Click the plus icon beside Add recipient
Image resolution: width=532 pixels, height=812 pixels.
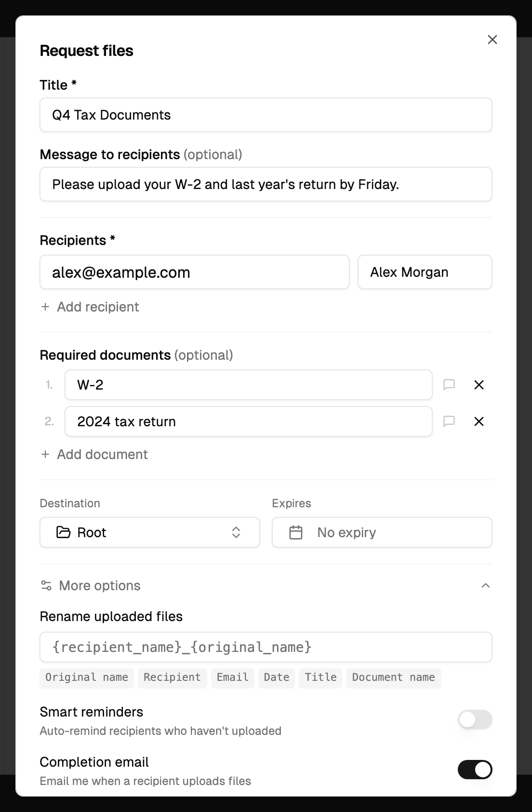point(45,307)
